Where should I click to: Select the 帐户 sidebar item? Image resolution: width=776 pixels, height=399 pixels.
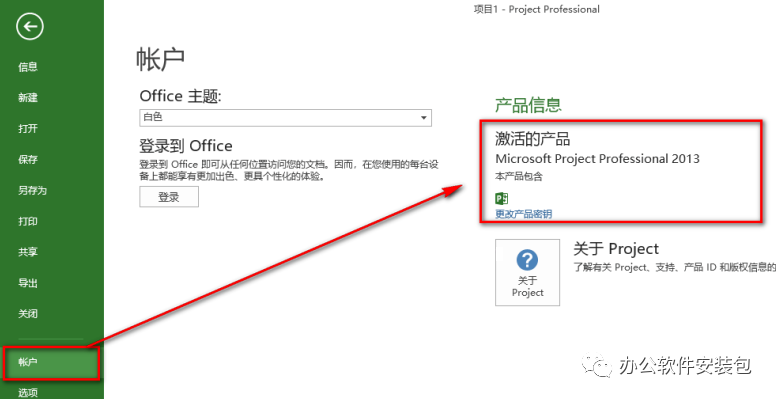coord(51,362)
